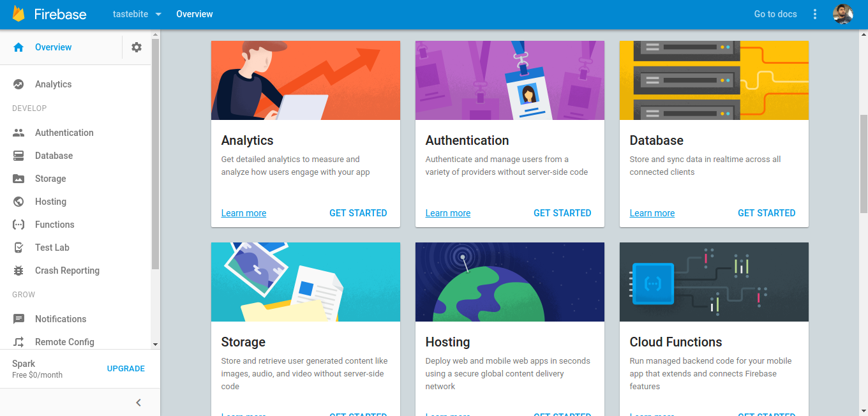The height and width of the screenshot is (416, 868).
Task: Open the tastebite project dropdown
Action: (x=137, y=14)
